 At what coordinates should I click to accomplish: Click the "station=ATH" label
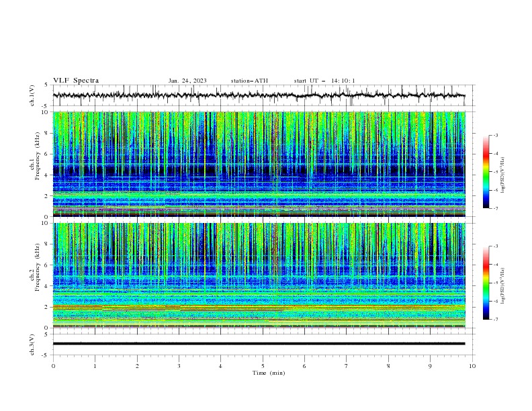pos(249,81)
